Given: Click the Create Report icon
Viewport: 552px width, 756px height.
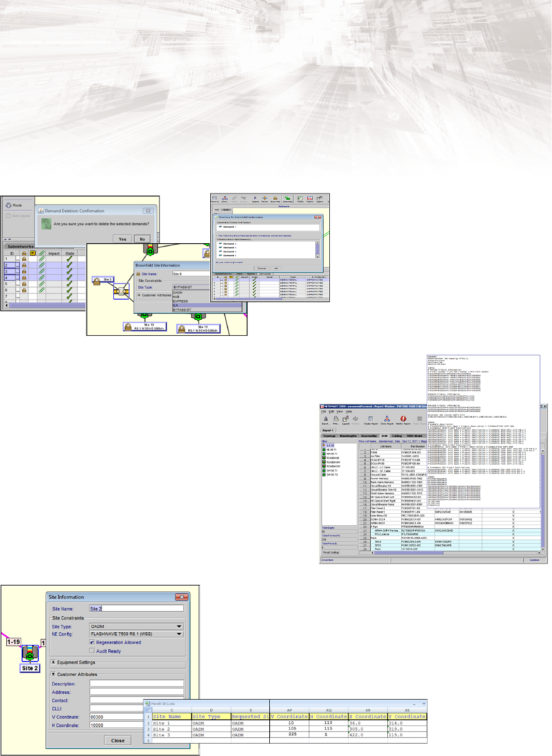Looking at the screenshot, I should 371,420.
